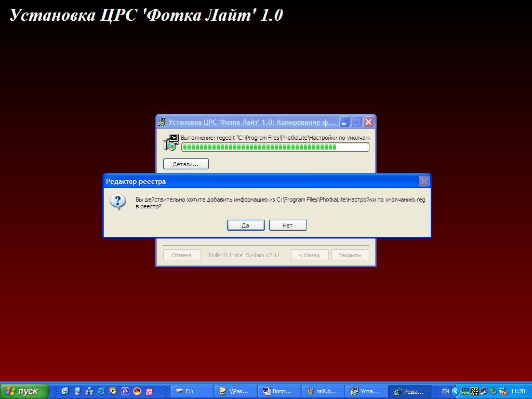Click the installer window title bar text
532x399 pixels.
click(x=251, y=122)
